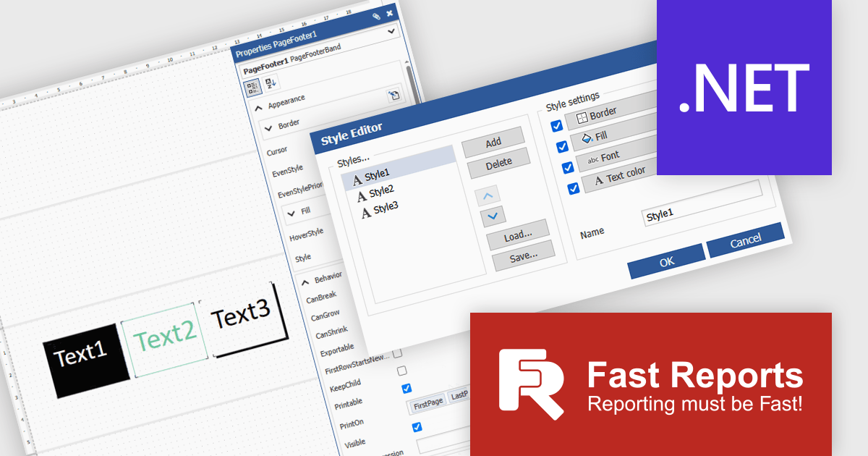Toggle the Font checkbox in Style settings

(x=568, y=167)
